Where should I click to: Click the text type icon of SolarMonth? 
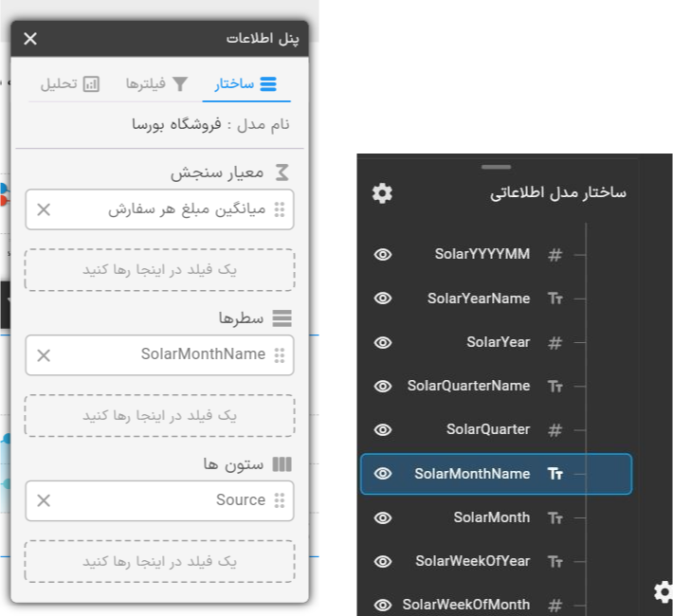pos(555,518)
